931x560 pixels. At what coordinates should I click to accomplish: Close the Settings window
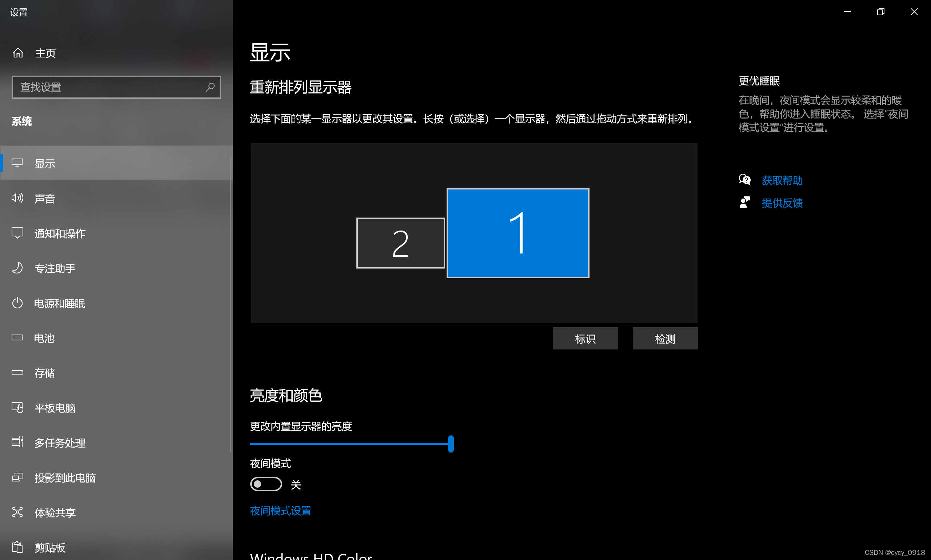[x=914, y=12]
